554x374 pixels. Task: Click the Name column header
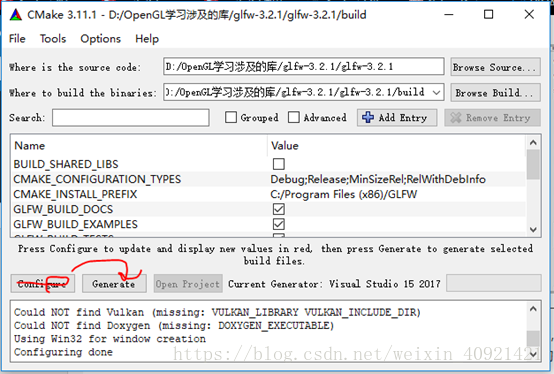click(x=30, y=146)
